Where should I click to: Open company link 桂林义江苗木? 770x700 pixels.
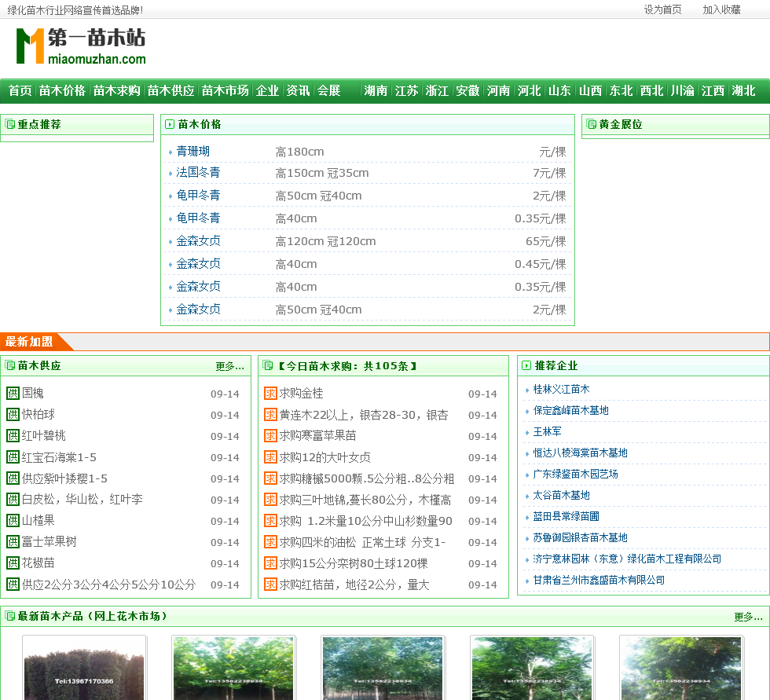pos(561,389)
